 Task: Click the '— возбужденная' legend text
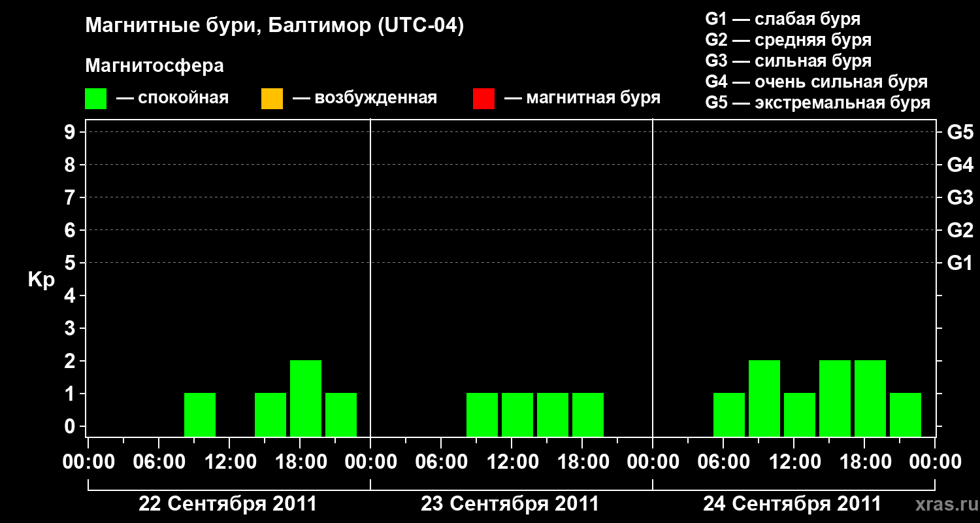pos(365,99)
